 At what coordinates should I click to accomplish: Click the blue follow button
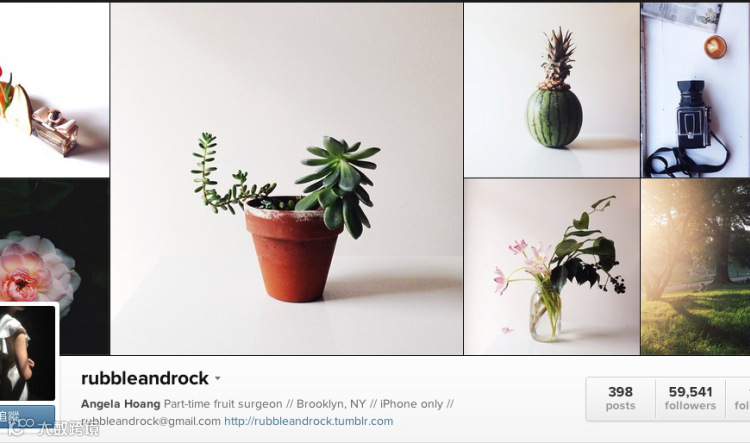[27, 415]
